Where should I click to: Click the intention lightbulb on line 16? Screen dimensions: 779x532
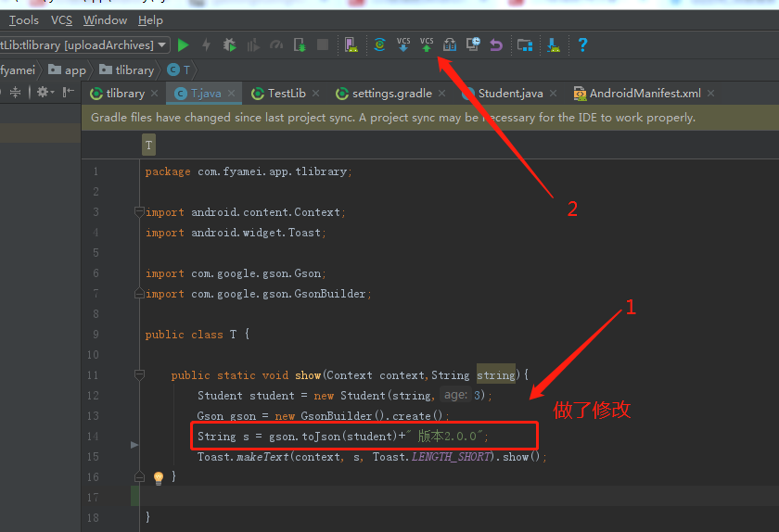[159, 478]
